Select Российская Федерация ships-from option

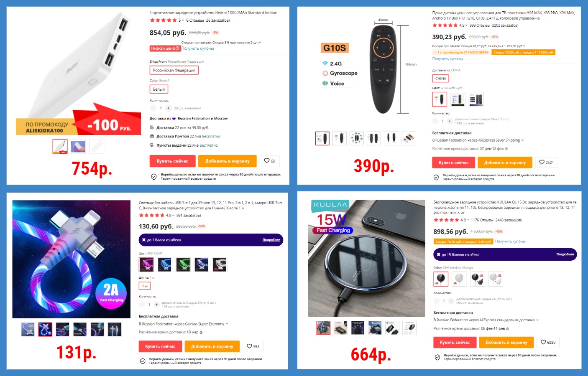[x=174, y=70]
